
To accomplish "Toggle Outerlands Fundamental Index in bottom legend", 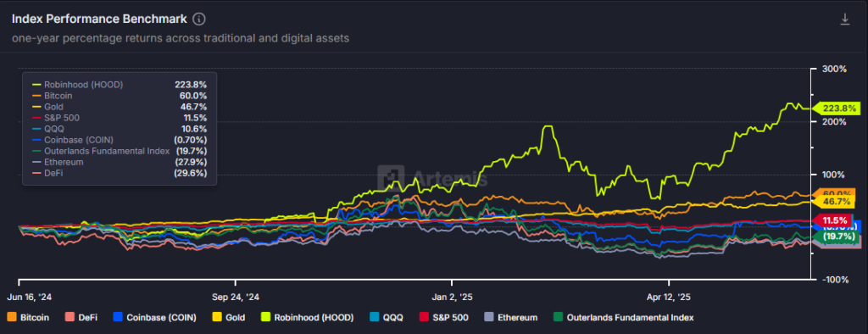I will click(623, 317).
